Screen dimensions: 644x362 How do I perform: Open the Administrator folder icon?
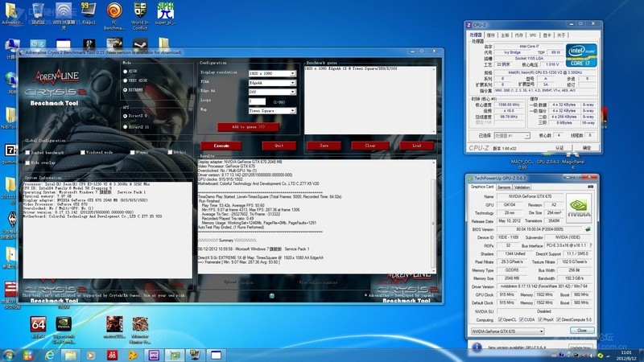click(x=12, y=13)
